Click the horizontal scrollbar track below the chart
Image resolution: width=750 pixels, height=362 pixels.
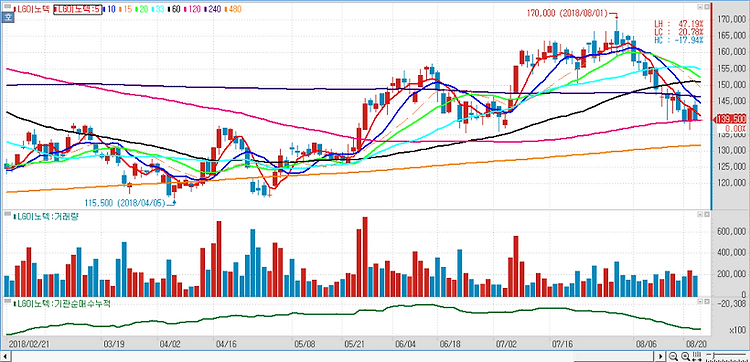(x=333, y=356)
